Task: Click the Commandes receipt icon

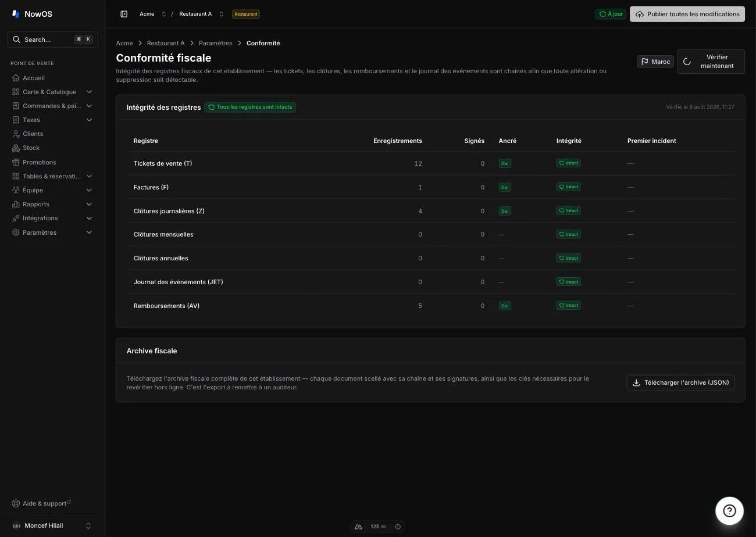Action: point(16,106)
